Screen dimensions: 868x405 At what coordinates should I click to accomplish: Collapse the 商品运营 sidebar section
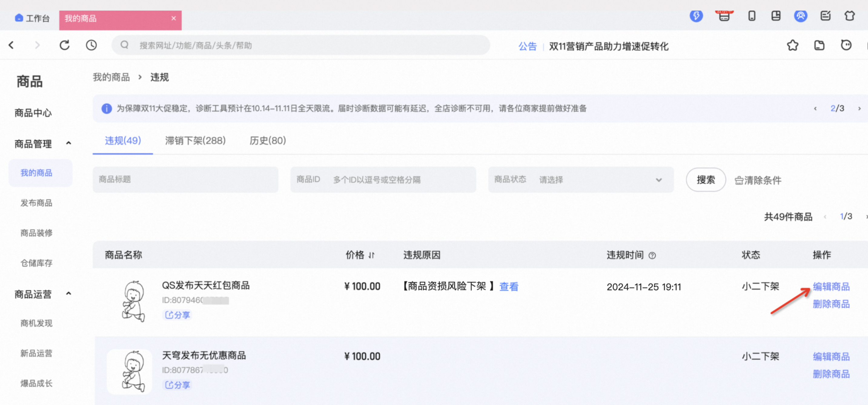pos(68,294)
